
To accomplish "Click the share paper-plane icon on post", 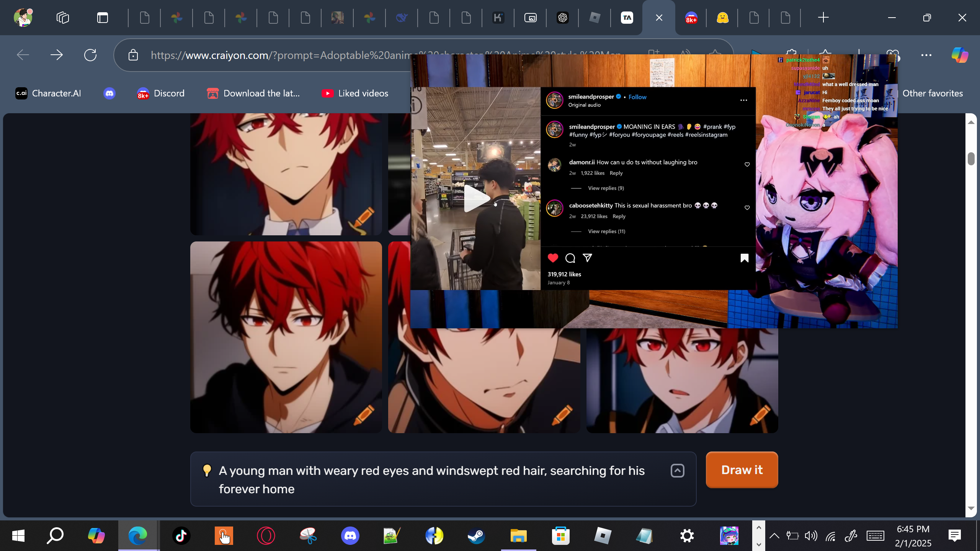I will (x=587, y=258).
